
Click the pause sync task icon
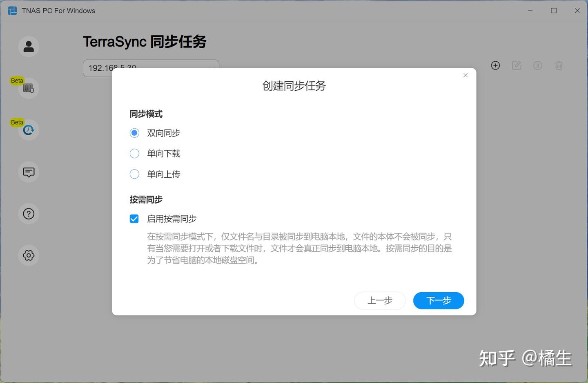click(x=538, y=65)
